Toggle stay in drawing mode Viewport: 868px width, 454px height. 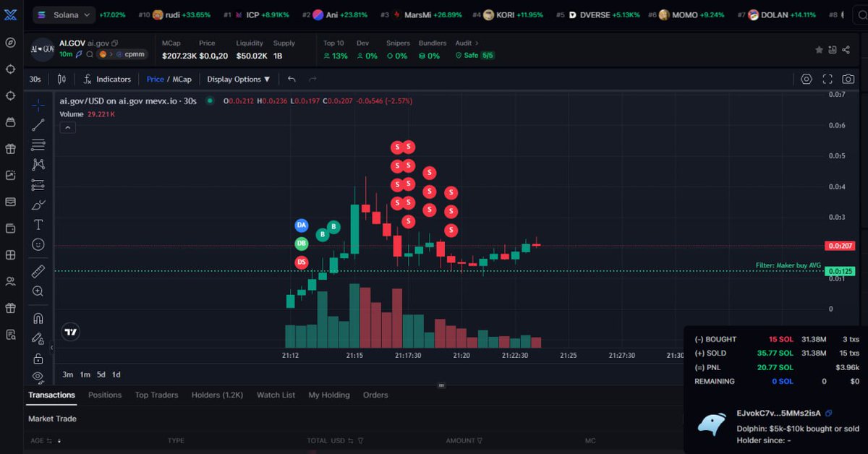click(x=38, y=338)
